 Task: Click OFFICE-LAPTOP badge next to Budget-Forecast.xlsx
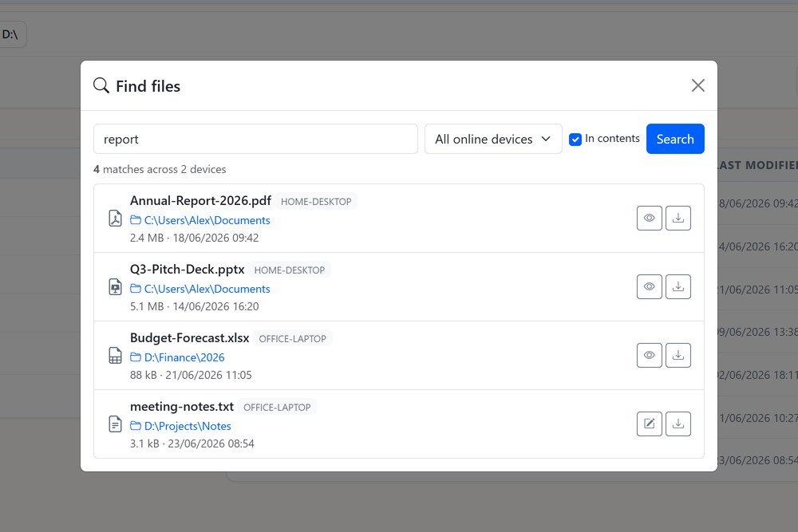293,339
